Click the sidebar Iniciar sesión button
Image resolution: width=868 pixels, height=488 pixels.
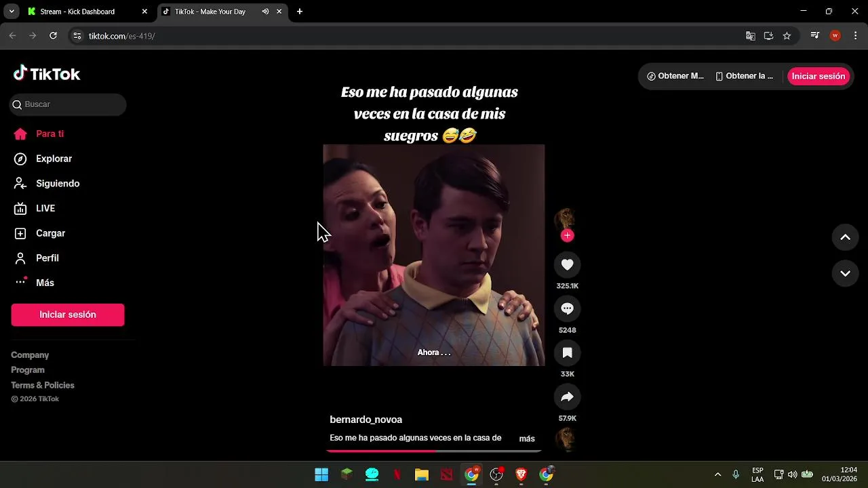pyautogui.click(x=68, y=314)
